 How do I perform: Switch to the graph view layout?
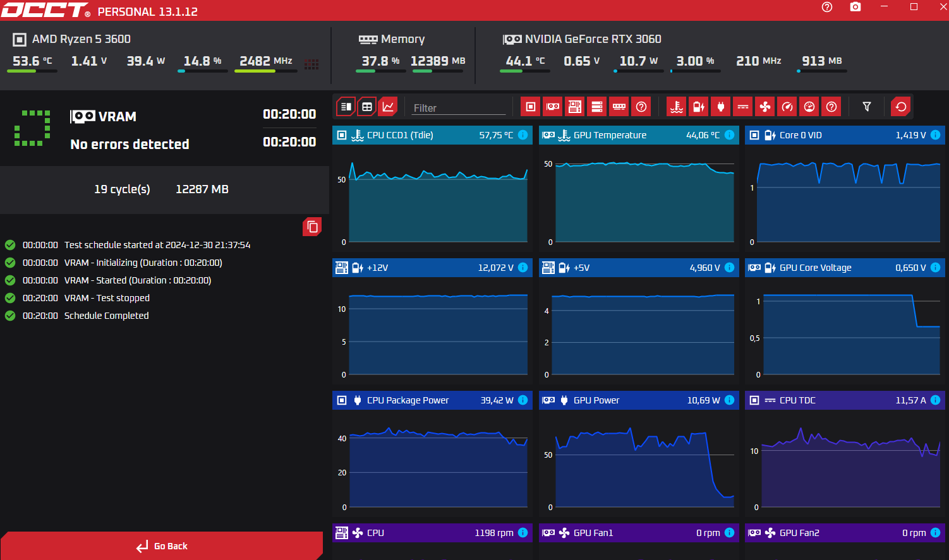tap(388, 107)
